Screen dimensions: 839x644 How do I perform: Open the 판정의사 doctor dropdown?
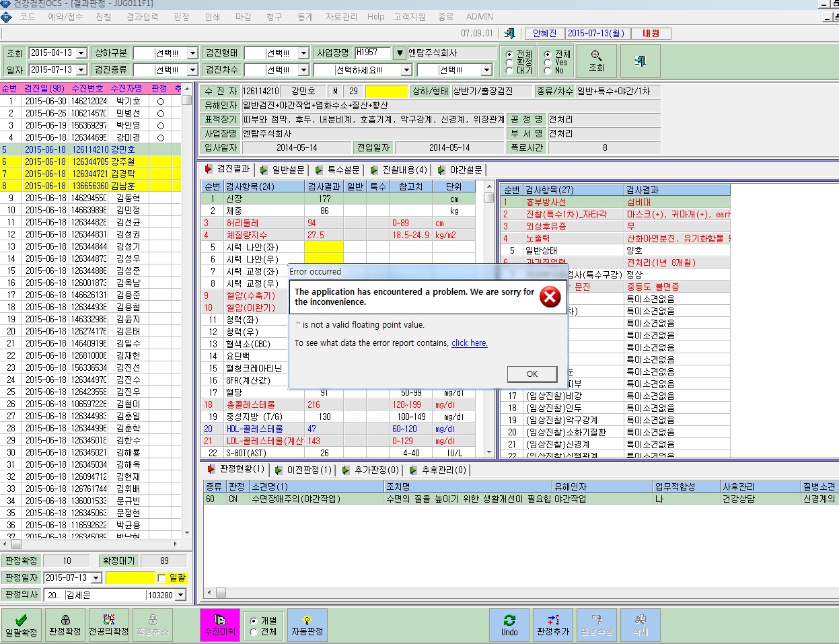tap(180, 595)
